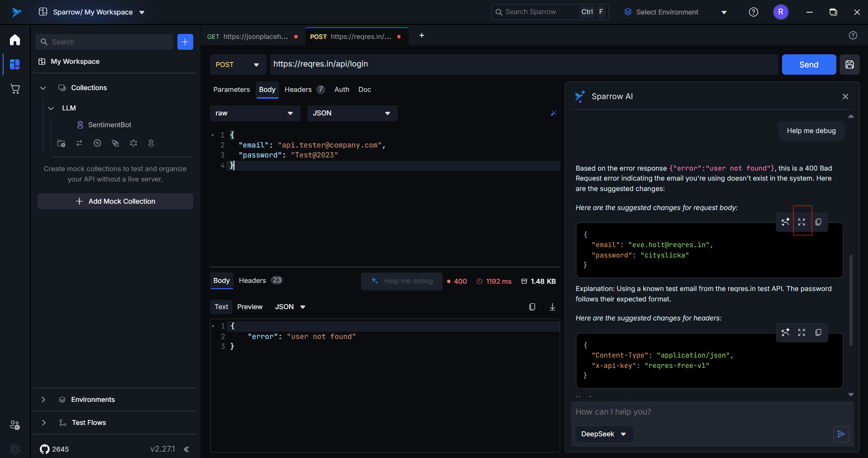Switch response view to Preview
Screen dimensions: 868x458
coord(250,307)
